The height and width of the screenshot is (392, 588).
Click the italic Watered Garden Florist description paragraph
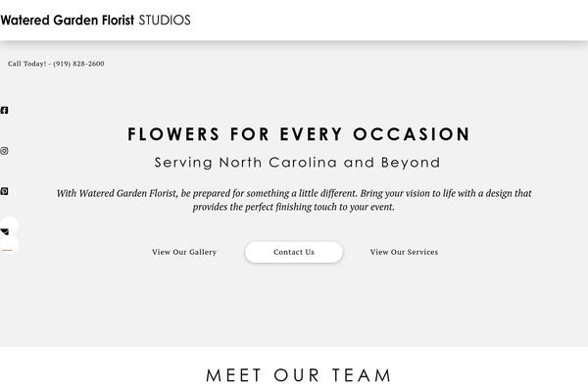tap(294, 194)
